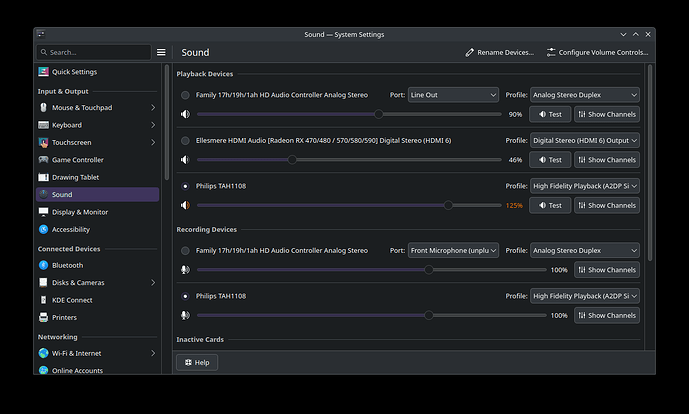
Task: Click the Search field in sidebar
Action: (94, 52)
